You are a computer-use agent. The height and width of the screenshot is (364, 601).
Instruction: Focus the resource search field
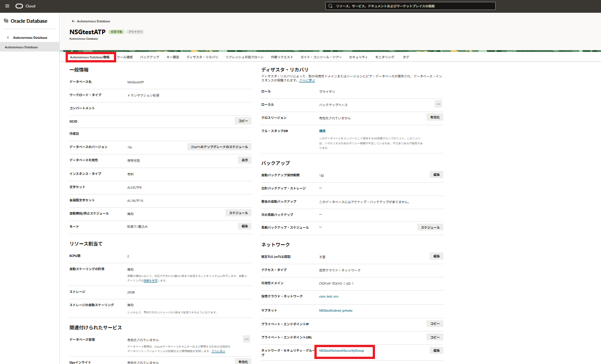click(x=411, y=6)
